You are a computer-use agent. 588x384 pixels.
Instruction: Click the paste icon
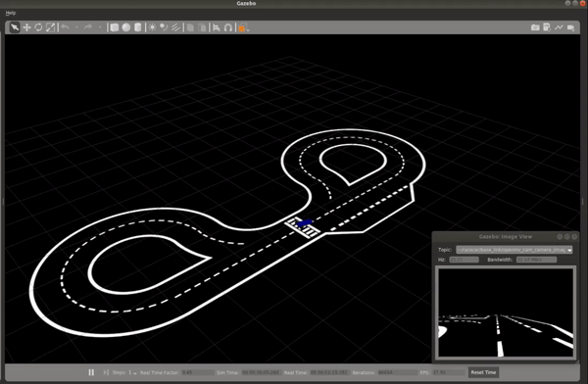coord(202,27)
